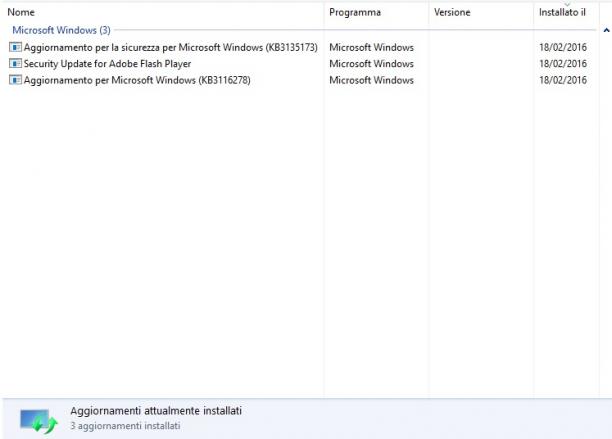The image size is (612, 439).
Task: Click Programma cell of KB3116278 row
Action: [x=371, y=80]
